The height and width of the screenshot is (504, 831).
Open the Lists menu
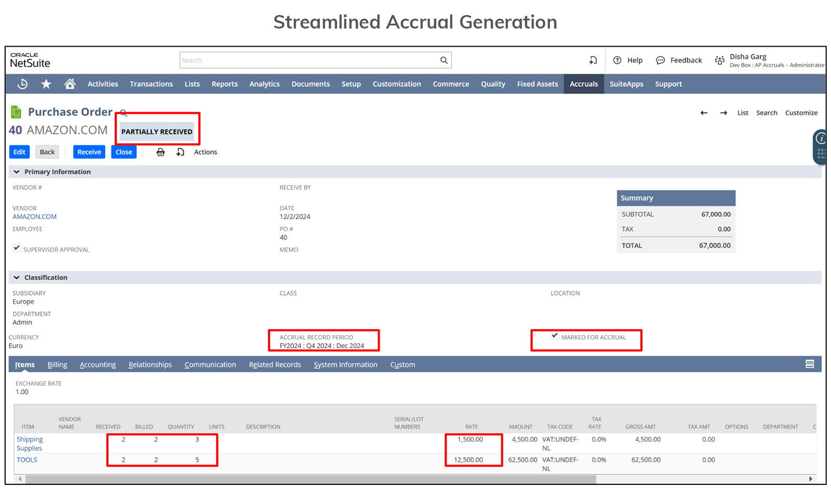point(192,84)
